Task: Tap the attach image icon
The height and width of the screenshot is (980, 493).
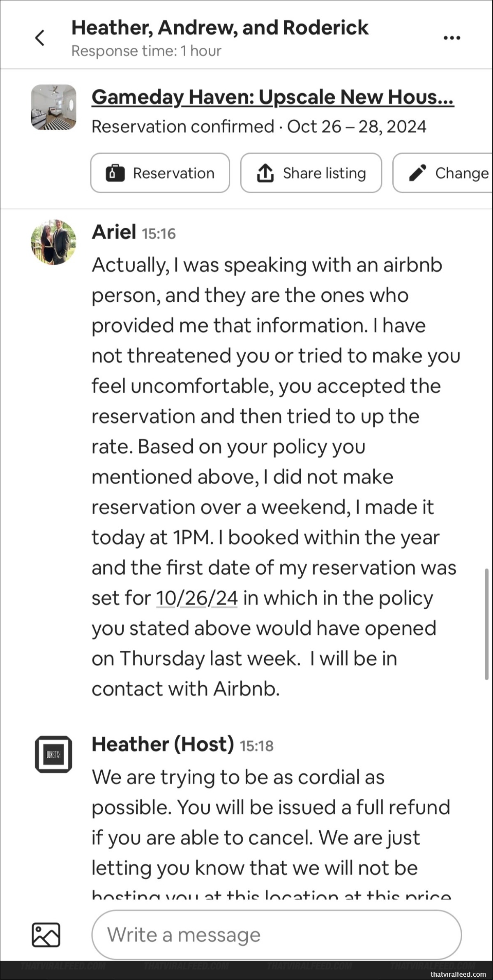Action: 46,935
